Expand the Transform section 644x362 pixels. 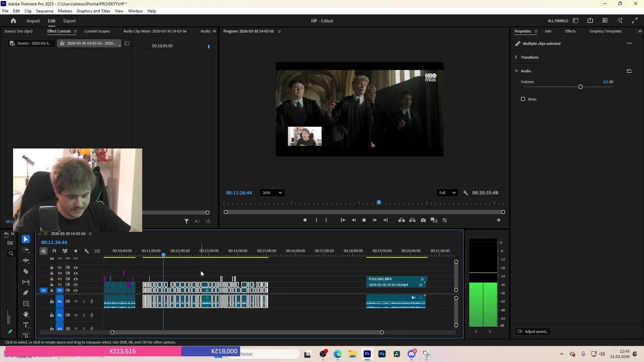(x=516, y=57)
